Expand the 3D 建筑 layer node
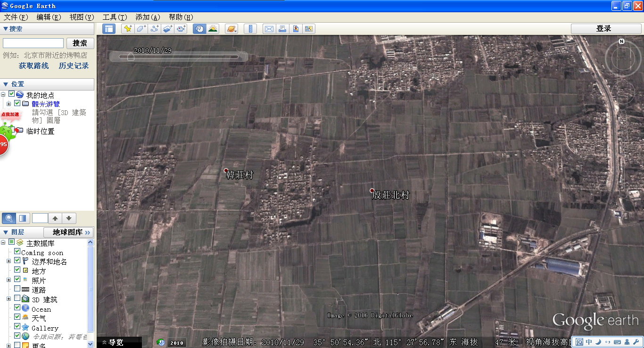 click(8, 299)
